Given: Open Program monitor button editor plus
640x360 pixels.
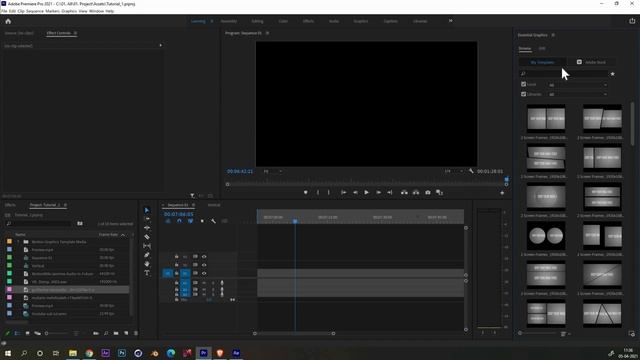Looking at the screenshot, I should pyautogui.click(x=502, y=193).
